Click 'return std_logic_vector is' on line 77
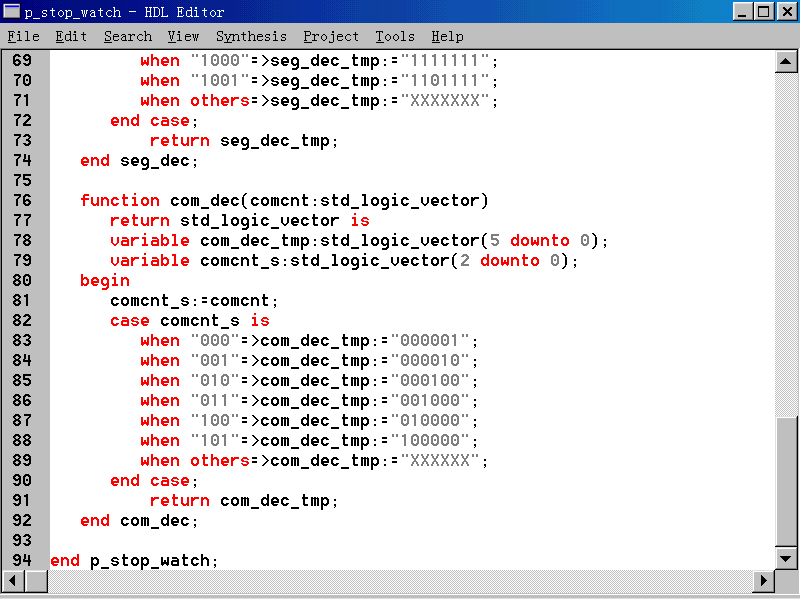Image resolution: width=800 pixels, height=600 pixels. coord(240,220)
